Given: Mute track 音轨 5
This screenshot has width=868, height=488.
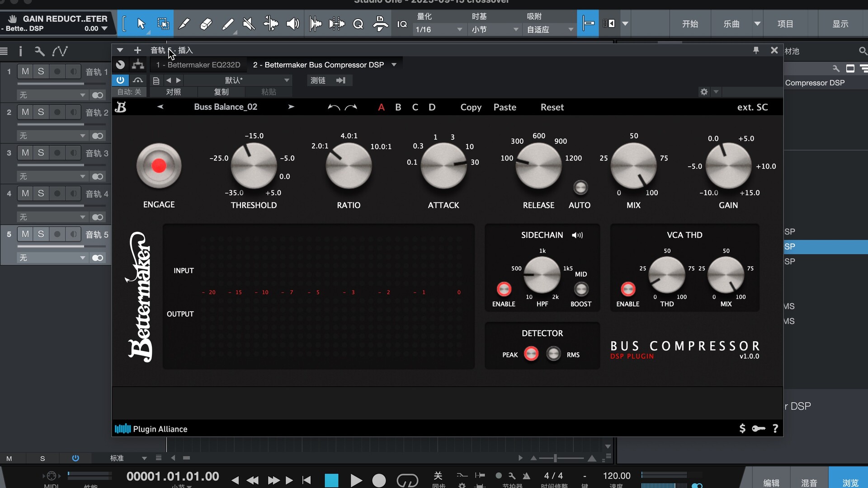Looking at the screenshot, I should click(25, 234).
